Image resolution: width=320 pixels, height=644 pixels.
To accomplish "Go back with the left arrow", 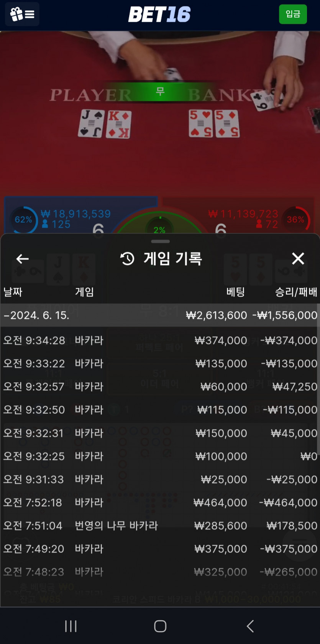I will point(22,259).
